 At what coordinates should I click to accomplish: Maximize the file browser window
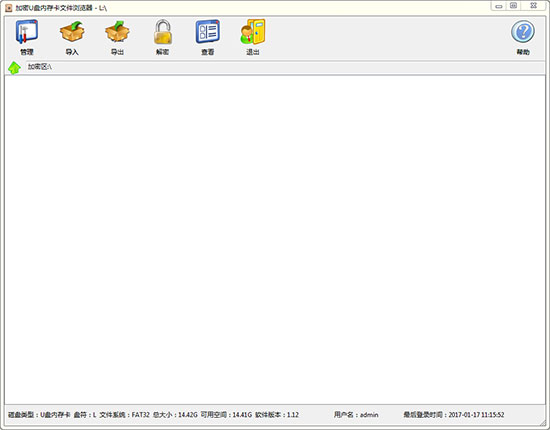514,6
